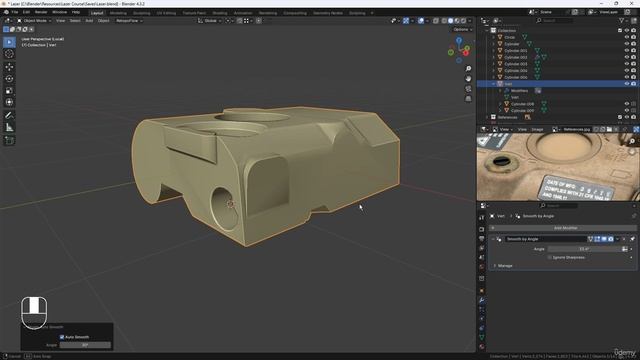Screen dimensions: 640x360
Task: Switch perspective/orthographic with grid icon
Action: (468, 98)
